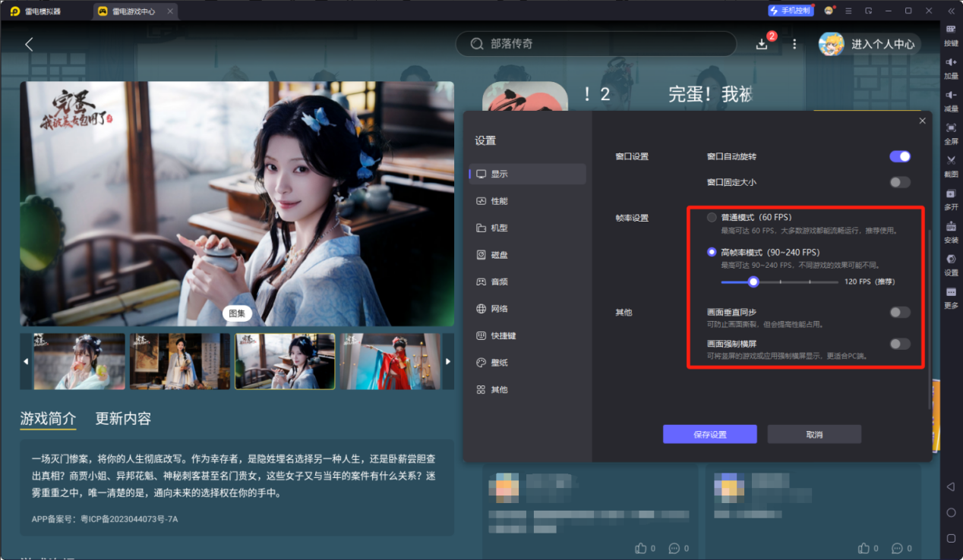Click the 保存设置 button

coord(709,433)
